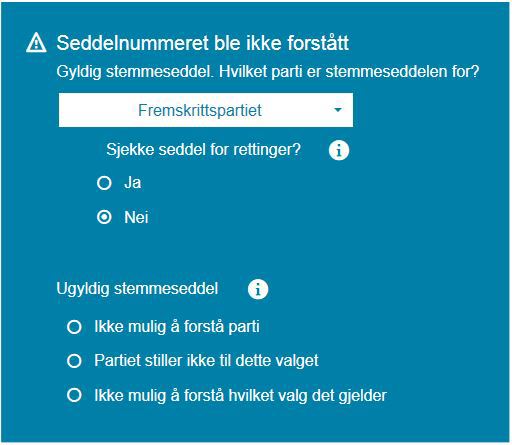The width and height of the screenshot is (512, 445).
Task: Click label text Partiet stiller ikke til dette valget
Action: pos(206,361)
